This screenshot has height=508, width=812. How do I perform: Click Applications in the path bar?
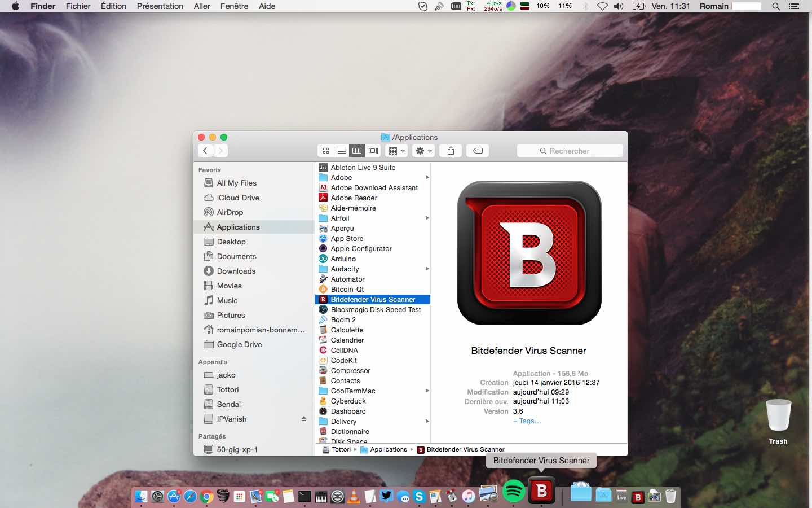coord(388,450)
